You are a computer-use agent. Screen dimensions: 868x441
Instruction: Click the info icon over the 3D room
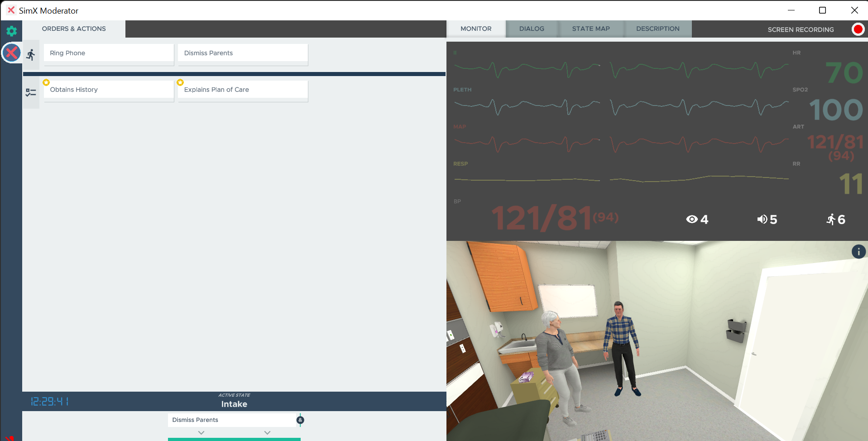pyautogui.click(x=858, y=252)
